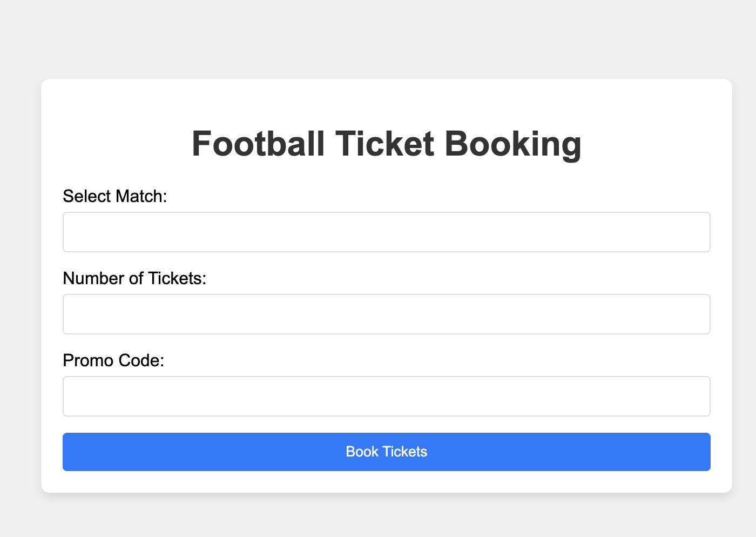This screenshot has height=537, width=756.
Task: Select the ticket quantity input box
Action: coord(386,314)
